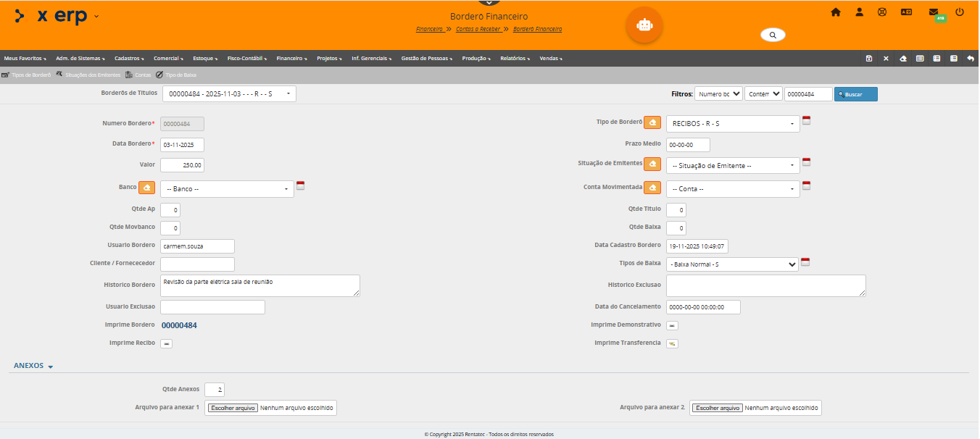
Task: Click the power logout icon
Action: 960,12
